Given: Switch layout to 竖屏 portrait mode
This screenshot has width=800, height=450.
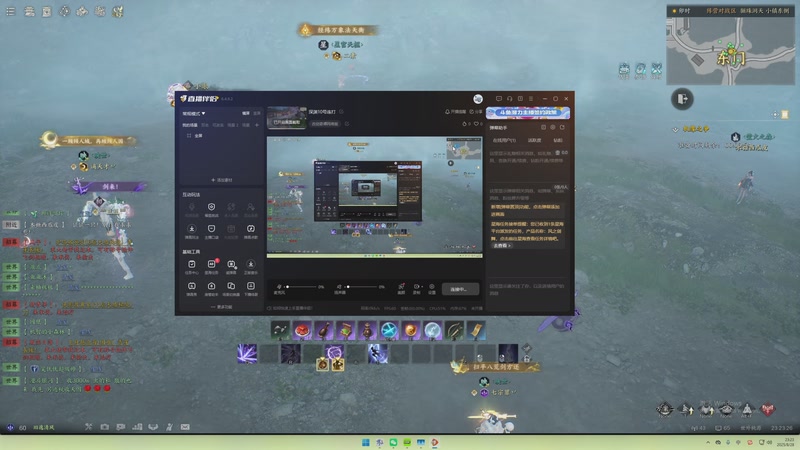Looking at the screenshot, I should [257, 113].
